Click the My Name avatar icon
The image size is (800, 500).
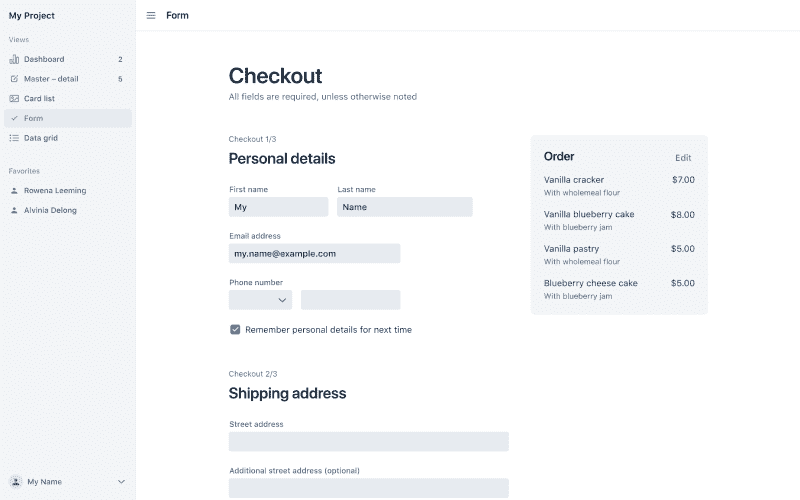15,481
